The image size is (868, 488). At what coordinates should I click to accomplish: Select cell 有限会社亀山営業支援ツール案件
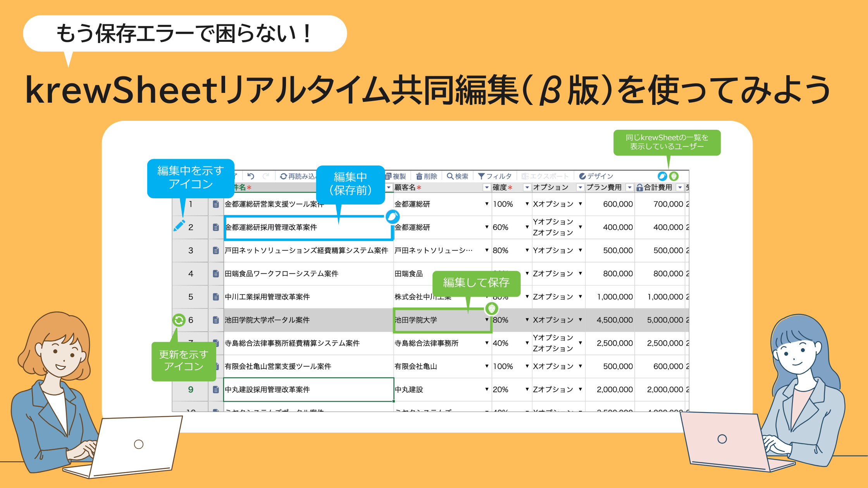pyautogui.click(x=308, y=366)
